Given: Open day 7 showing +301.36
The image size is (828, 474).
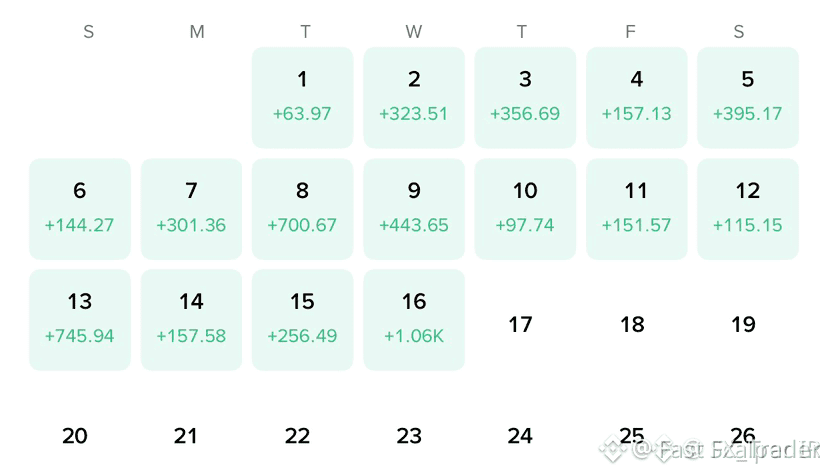Looking at the screenshot, I should (191, 209).
